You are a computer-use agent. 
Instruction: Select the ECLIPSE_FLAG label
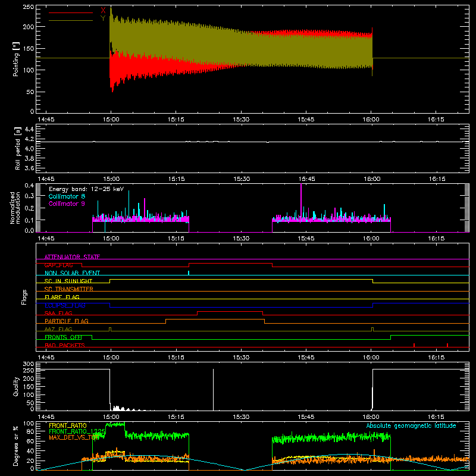click(x=65, y=305)
